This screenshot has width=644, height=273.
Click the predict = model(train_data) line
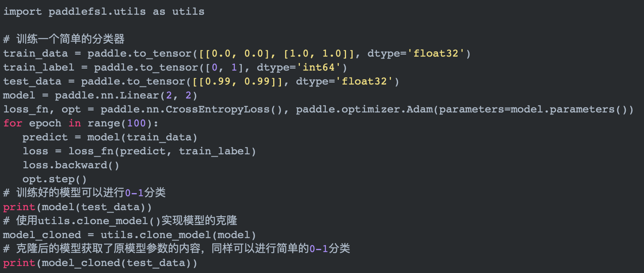tap(110, 137)
